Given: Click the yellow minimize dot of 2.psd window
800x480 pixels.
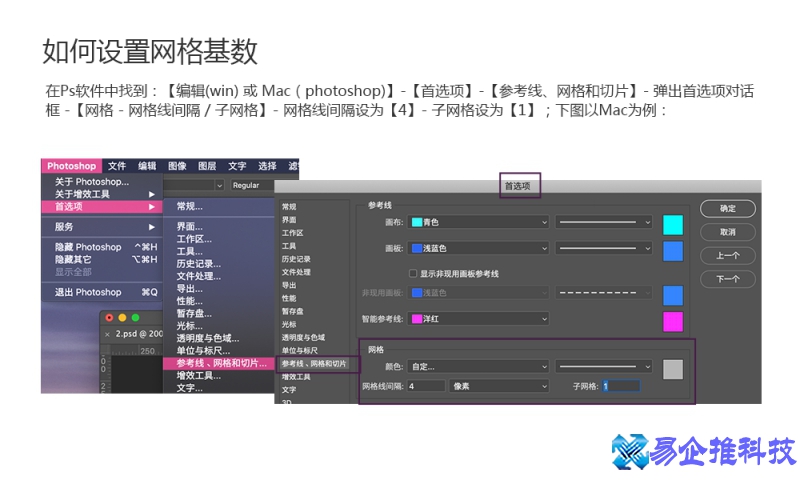Looking at the screenshot, I should click(x=122, y=318).
